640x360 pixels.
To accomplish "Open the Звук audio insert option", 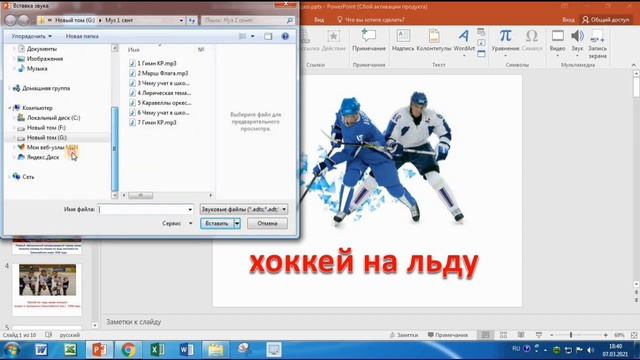I will (577, 42).
